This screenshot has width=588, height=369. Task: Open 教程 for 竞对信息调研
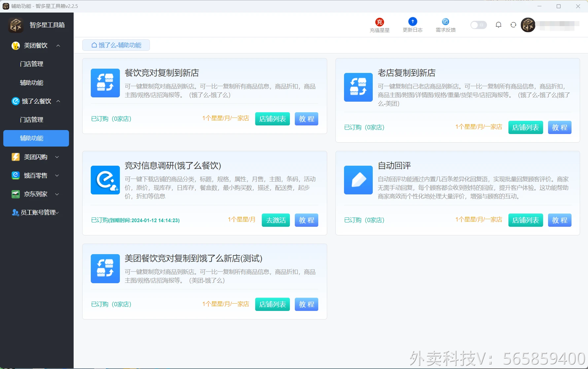tap(306, 220)
